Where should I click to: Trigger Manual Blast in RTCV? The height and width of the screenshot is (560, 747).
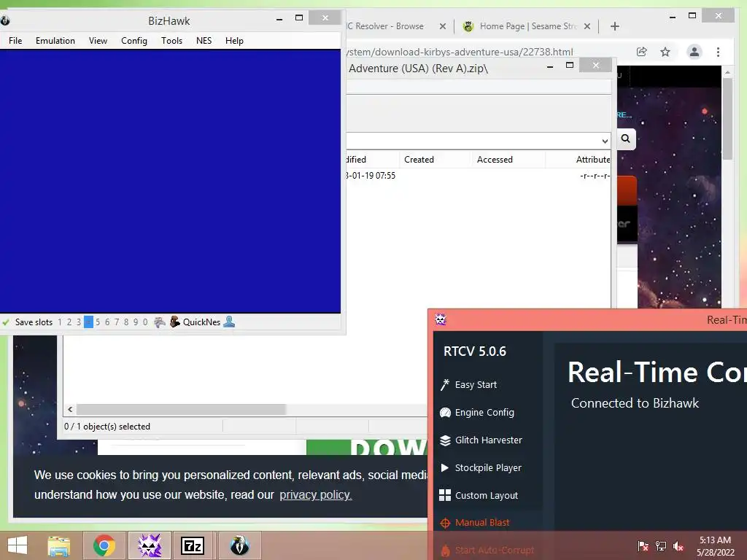[x=475, y=522]
